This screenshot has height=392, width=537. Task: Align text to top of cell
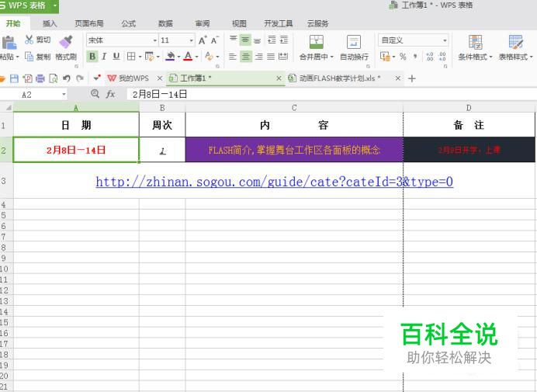point(234,40)
